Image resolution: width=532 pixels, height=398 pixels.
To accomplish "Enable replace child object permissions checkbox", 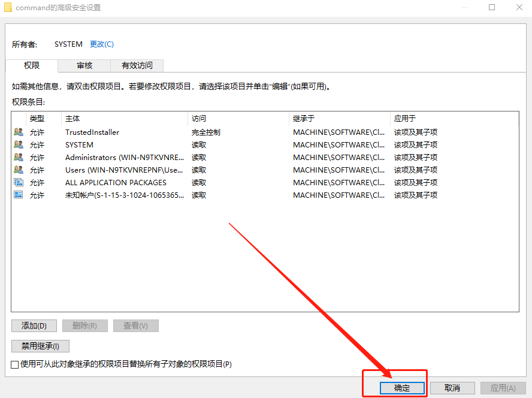I will (14, 364).
